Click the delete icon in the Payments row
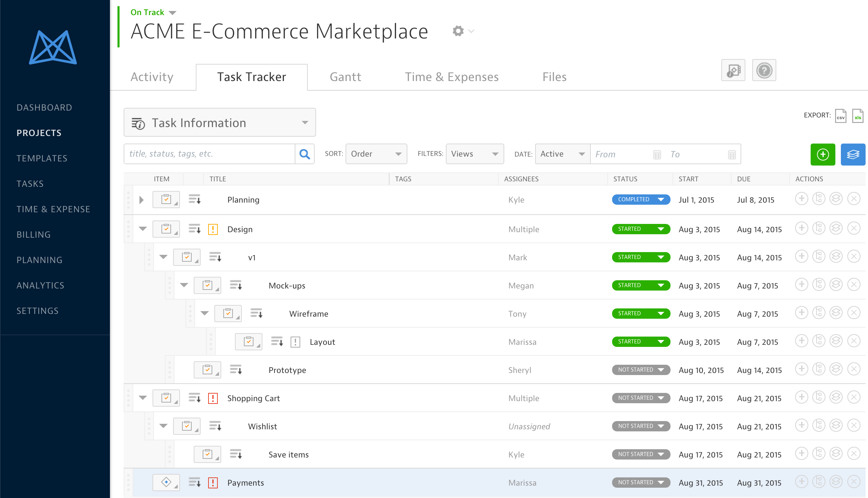The height and width of the screenshot is (498, 868). pyautogui.click(x=854, y=482)
